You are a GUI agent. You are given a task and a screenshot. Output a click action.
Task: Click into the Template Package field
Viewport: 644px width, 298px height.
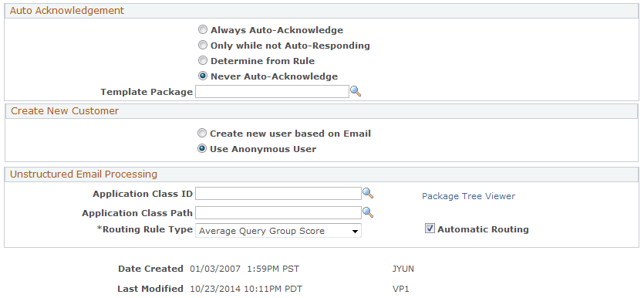[272, 92]
